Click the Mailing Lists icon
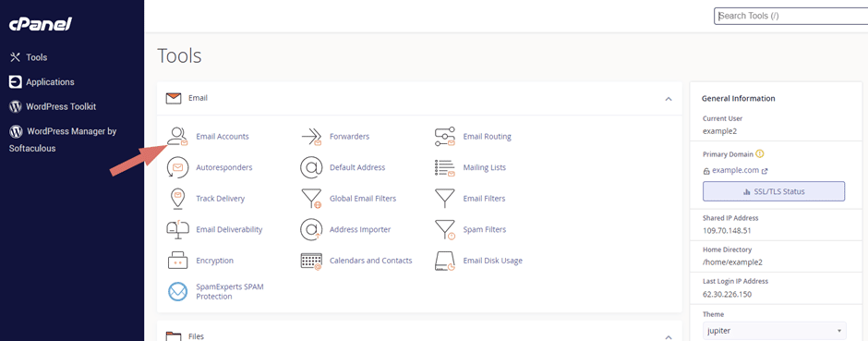The image size is (868, 341). (444, 168)
